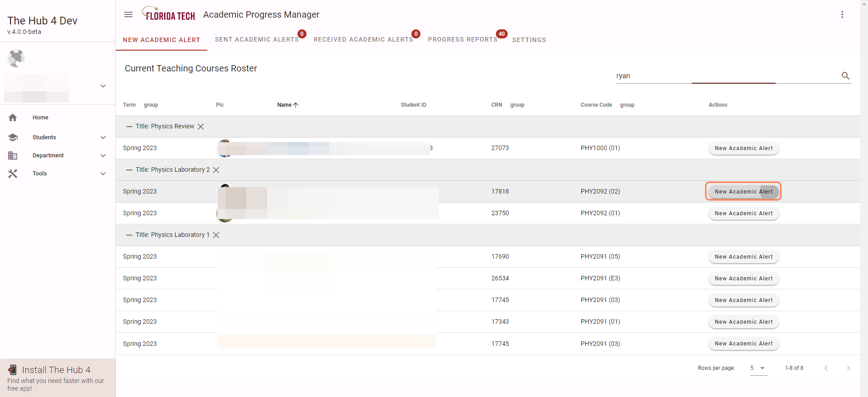Switch to Sent Academic Alerts tab

257,40
